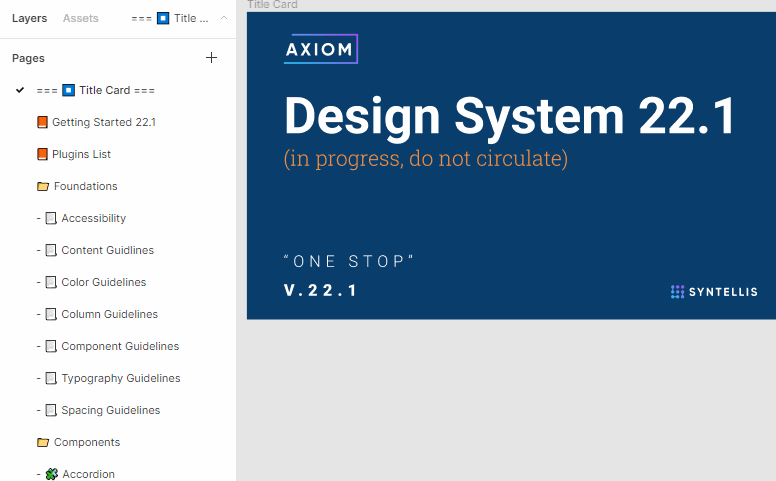The width and height of the screenshot is (776, 481).
Task: Click the page icon beside Accessibility
Action: [51, 218]
